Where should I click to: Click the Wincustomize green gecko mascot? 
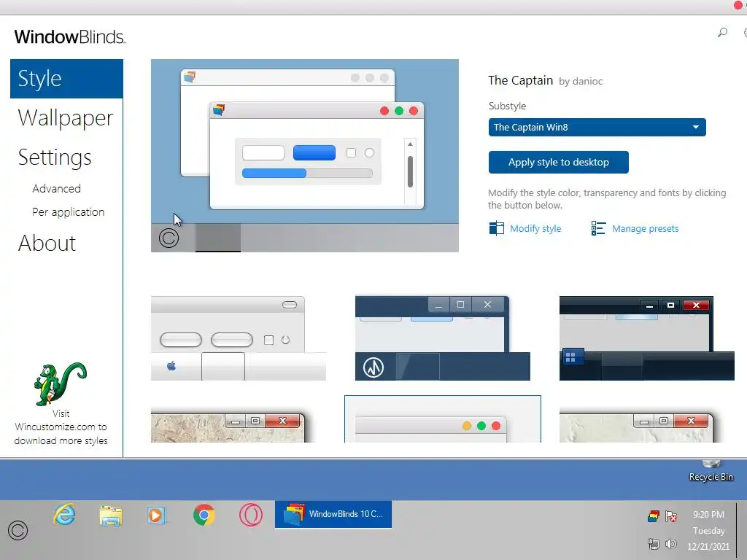pyautogui.click(x=61, y=384)
